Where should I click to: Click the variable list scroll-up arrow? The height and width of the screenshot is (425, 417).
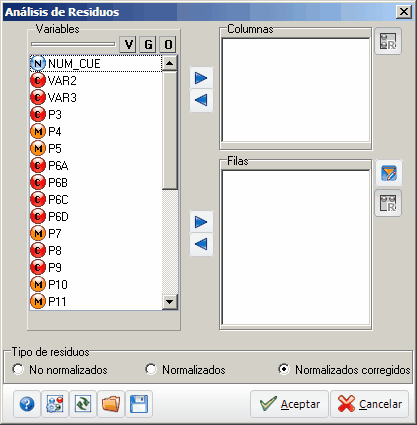(x=170, y=63)
